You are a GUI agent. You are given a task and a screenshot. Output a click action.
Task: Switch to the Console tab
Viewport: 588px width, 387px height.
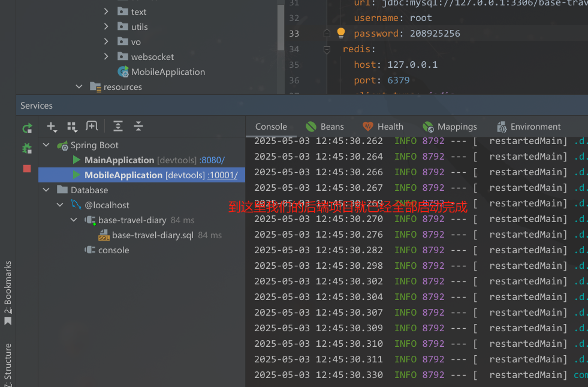[271, 127]
